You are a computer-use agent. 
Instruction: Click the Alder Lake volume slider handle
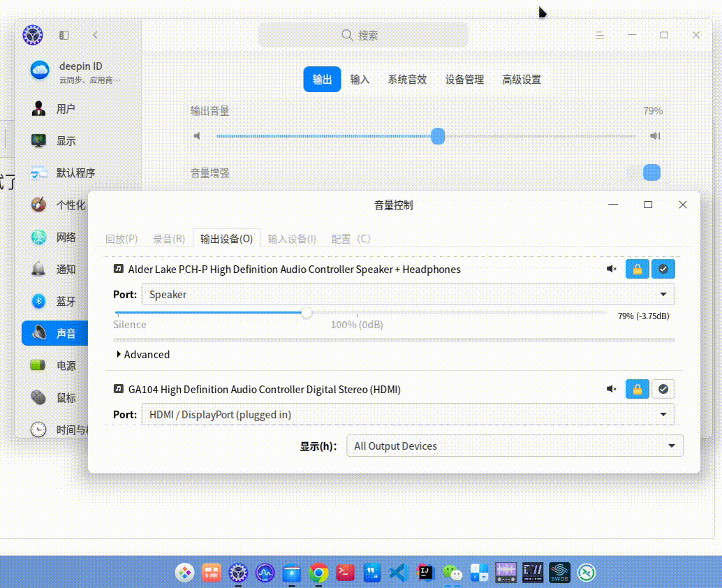307,313
